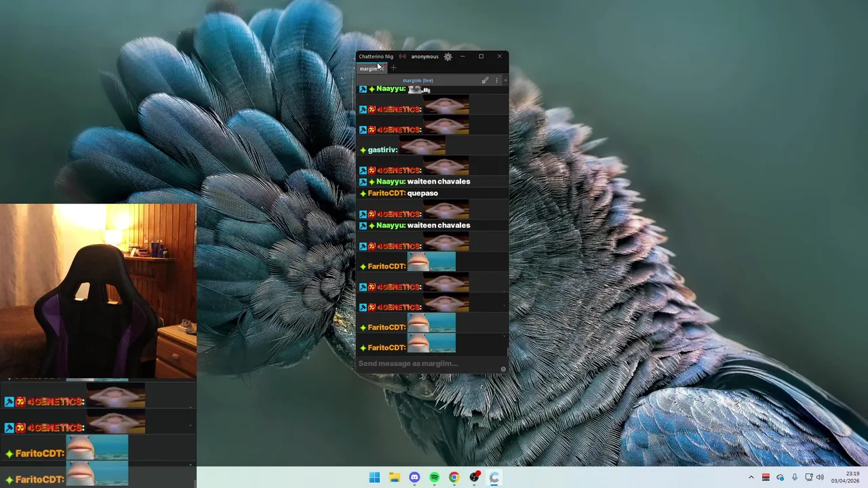Open the cloud sync tray icon
Screen dimensions: 868x488
(780, 478)
